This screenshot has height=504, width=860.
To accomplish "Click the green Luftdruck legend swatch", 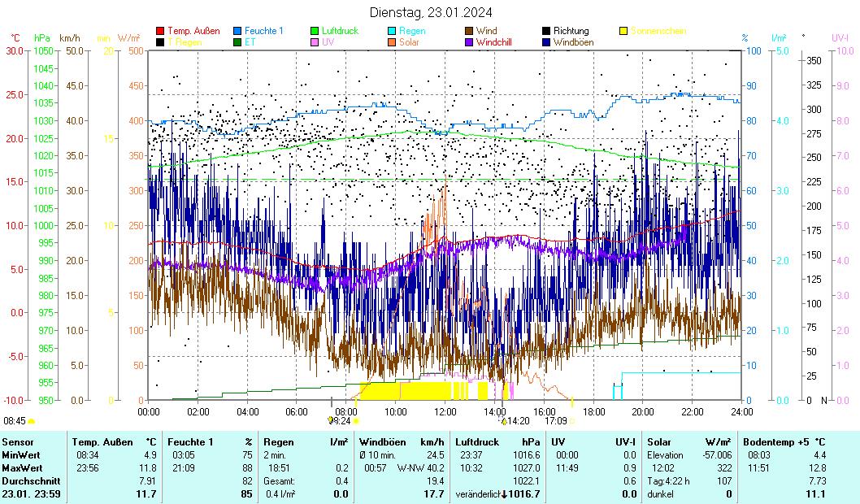I will coord(315,31).
